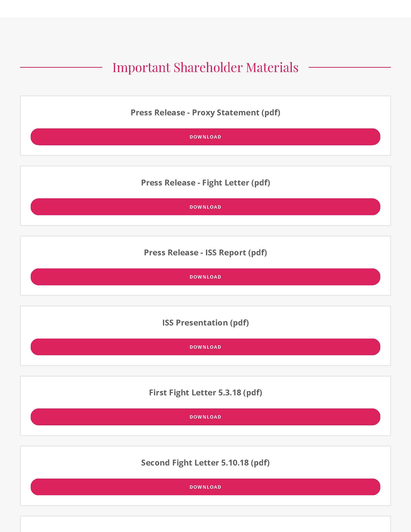Click the pink line right of the heading

350,67
